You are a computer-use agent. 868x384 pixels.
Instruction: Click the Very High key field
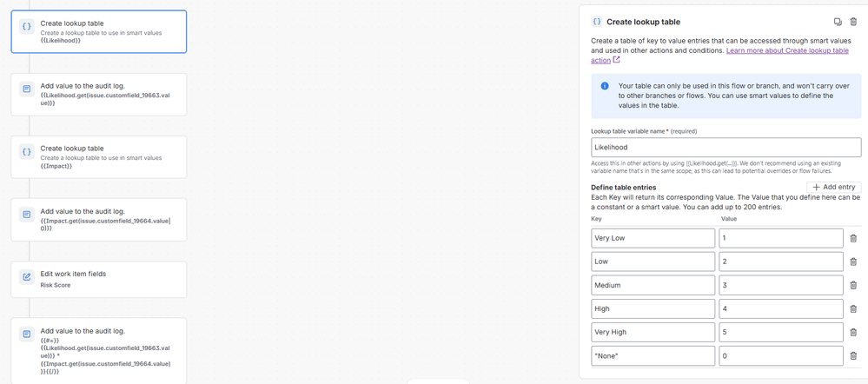[x=653, y=332]
